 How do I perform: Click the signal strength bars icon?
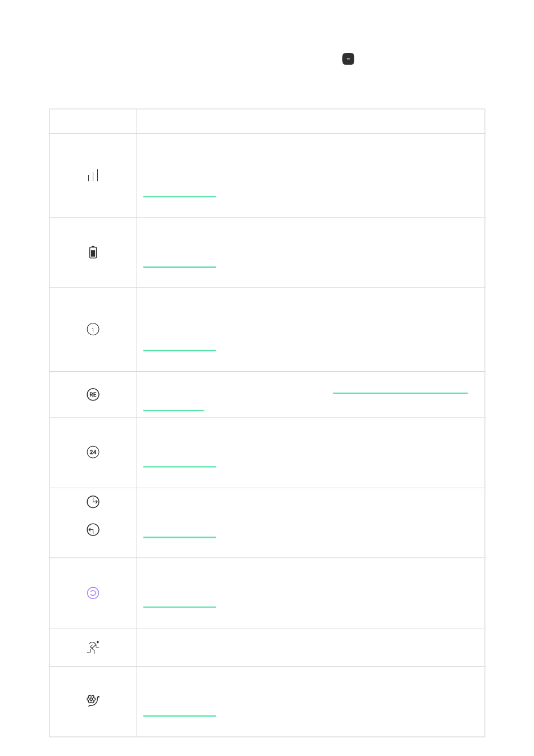[93, 175]
